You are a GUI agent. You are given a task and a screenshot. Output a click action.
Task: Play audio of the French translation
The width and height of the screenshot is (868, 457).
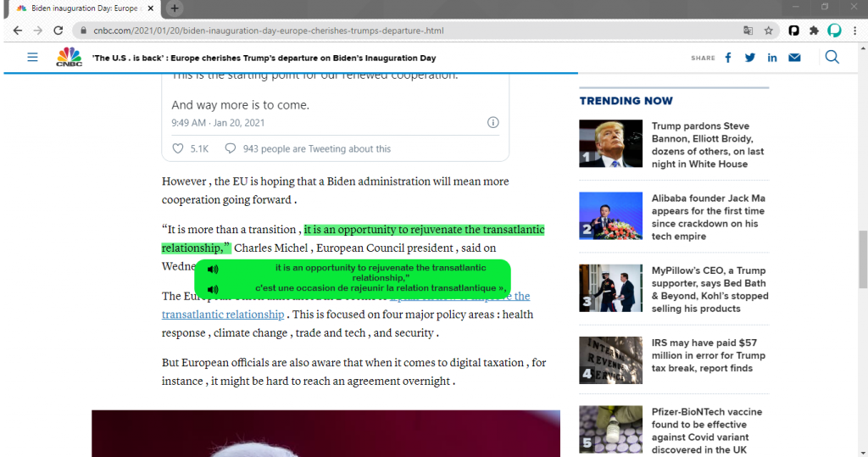213,289
